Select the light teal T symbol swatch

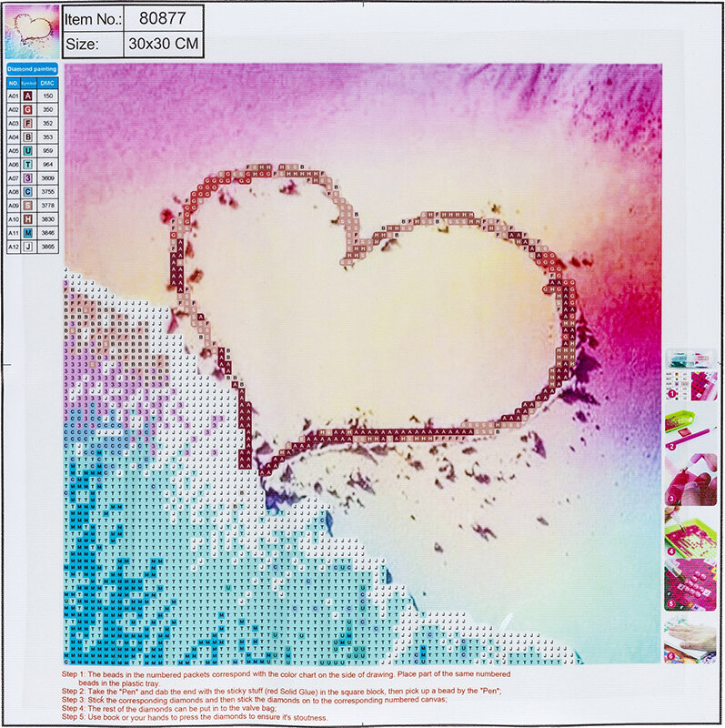coord(28,164)
